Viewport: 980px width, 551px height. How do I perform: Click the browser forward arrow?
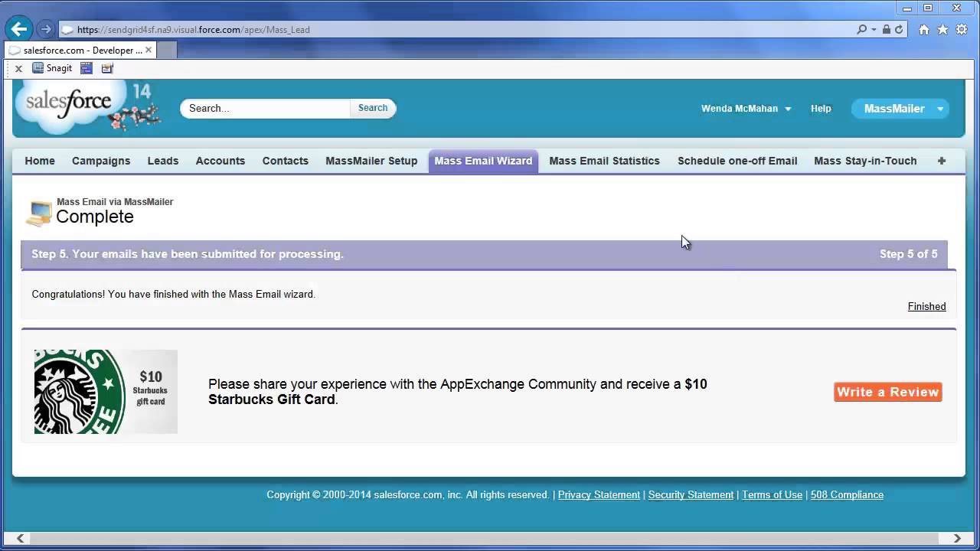(x=46, y=30)
